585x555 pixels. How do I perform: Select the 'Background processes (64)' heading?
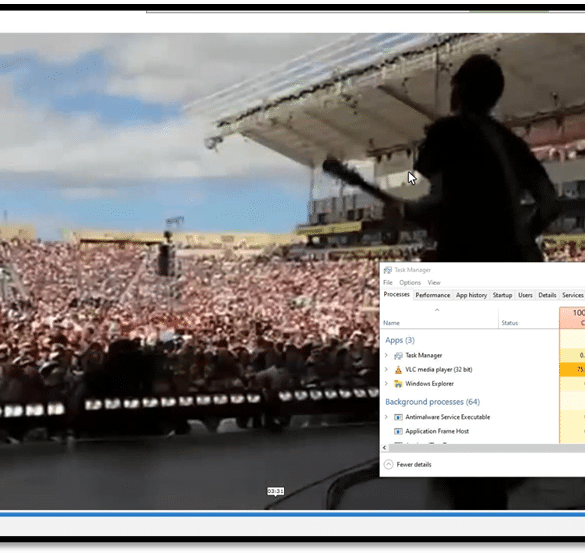(433, 402)
